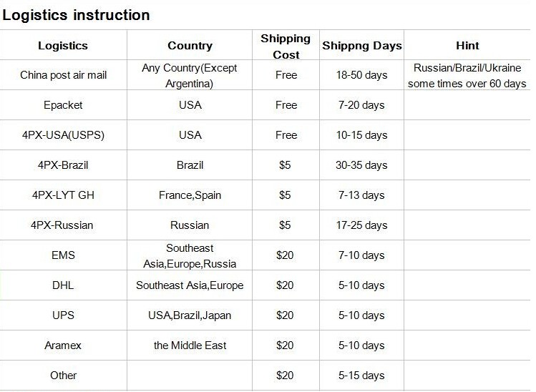The image size is (536, 392).
Task: Select the Aramex logistics cell
Action: point(63,346)
